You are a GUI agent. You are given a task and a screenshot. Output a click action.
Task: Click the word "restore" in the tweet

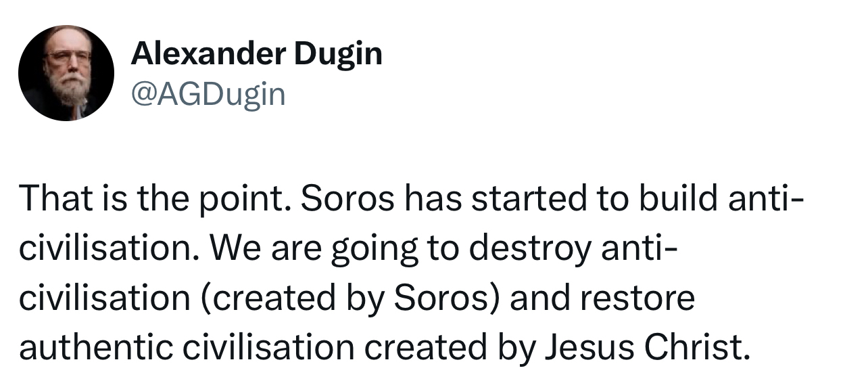pos(636,299)
